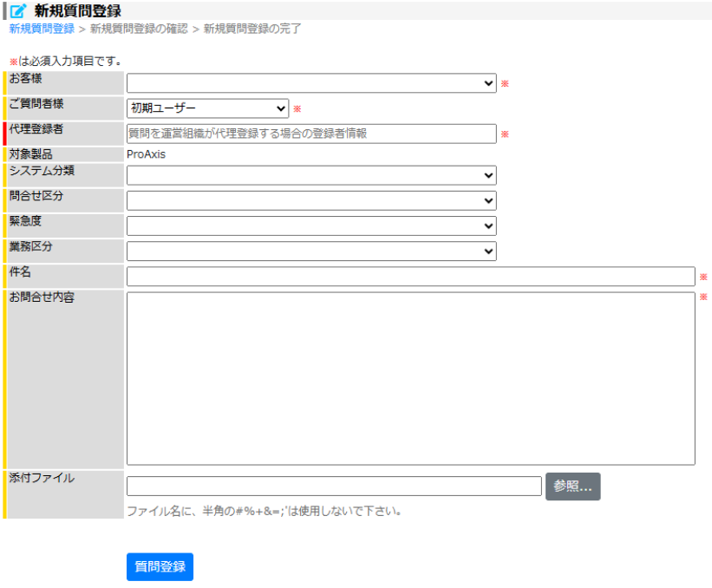Click the ProAxis product name text

click(147, 152)
